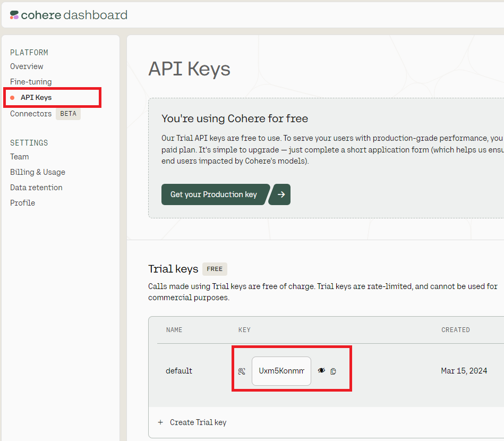Click Create Trial key
504x441 pixels.
coord(198,422)
